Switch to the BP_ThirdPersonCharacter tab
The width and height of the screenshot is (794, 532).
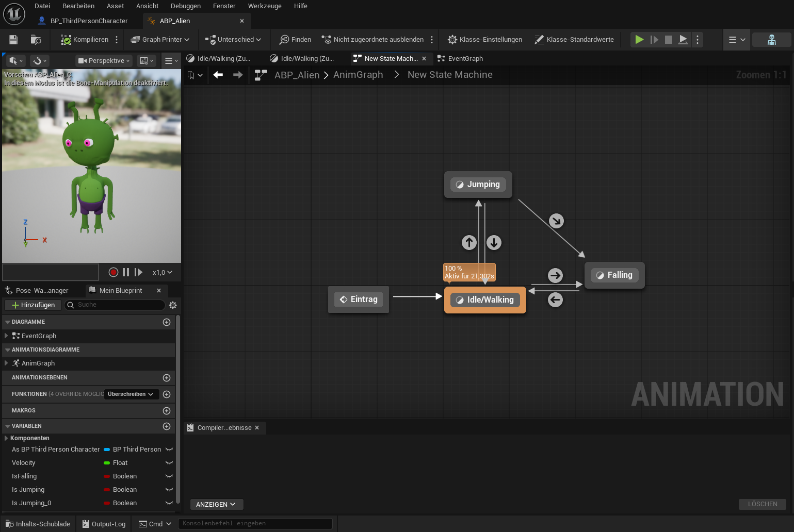pyautogui.click(x=84, y=21)
